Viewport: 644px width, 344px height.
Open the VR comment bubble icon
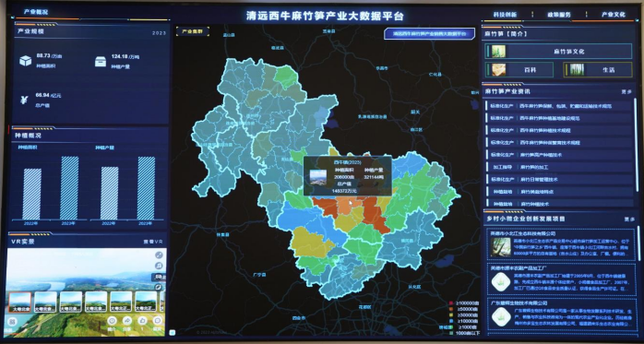click(157, 320)
